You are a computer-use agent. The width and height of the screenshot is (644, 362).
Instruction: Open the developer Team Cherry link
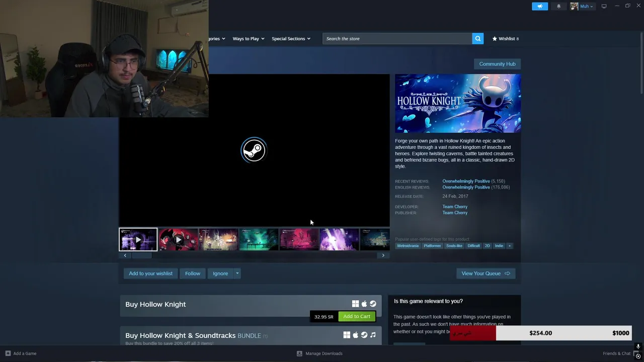[x=455, y=207]
